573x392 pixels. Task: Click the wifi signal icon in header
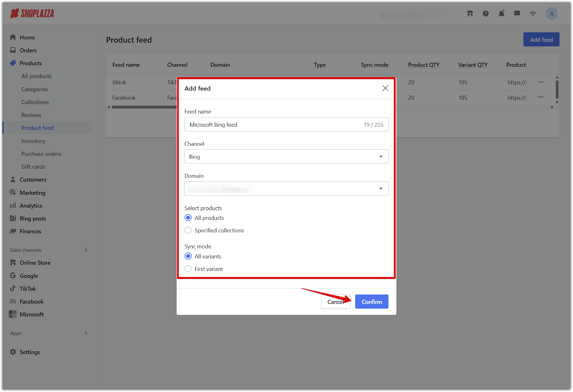coord(533,14)
